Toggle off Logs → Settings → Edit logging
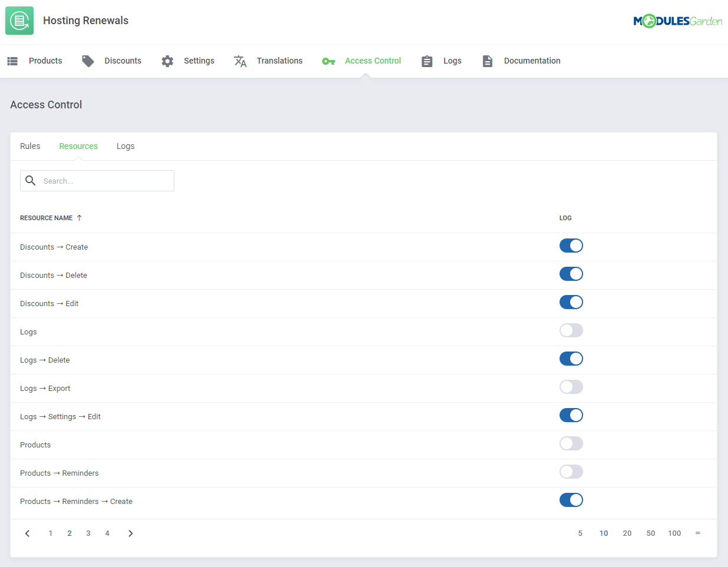Screen dimensions: 728x567 point(571,415)
